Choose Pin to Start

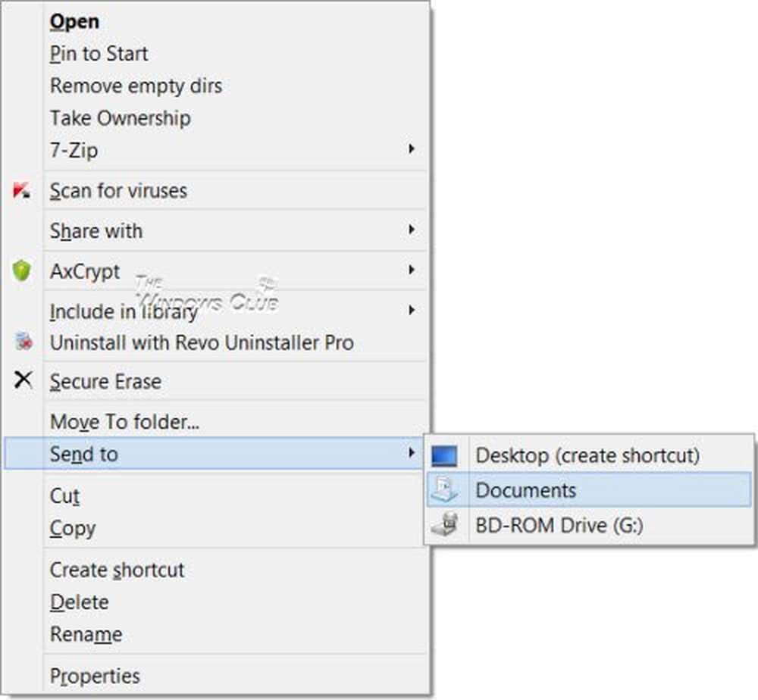pyautogui.click(x=99, y=54)
